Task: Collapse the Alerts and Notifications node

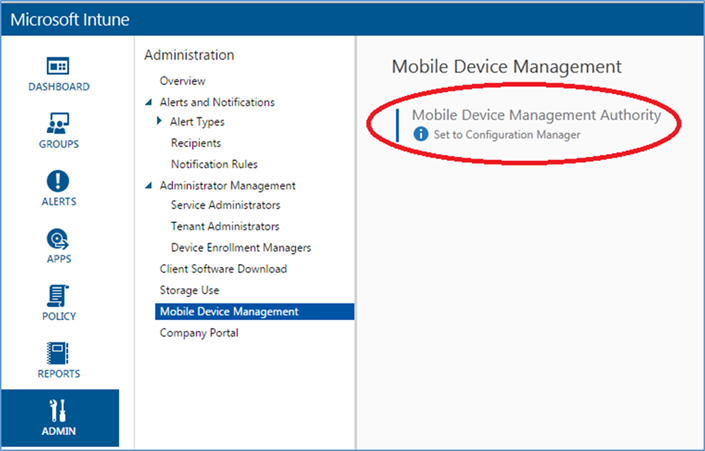Action: (148, 103)
